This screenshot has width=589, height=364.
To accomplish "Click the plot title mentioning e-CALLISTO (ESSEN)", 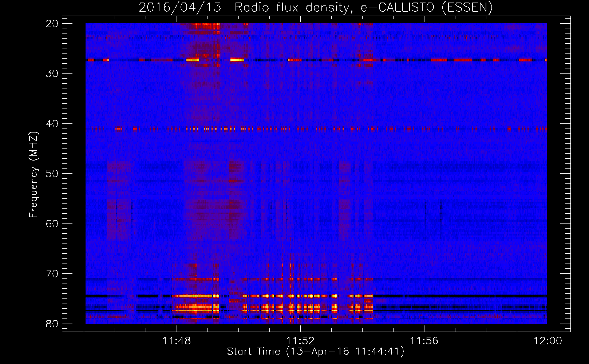I will 316,8.
